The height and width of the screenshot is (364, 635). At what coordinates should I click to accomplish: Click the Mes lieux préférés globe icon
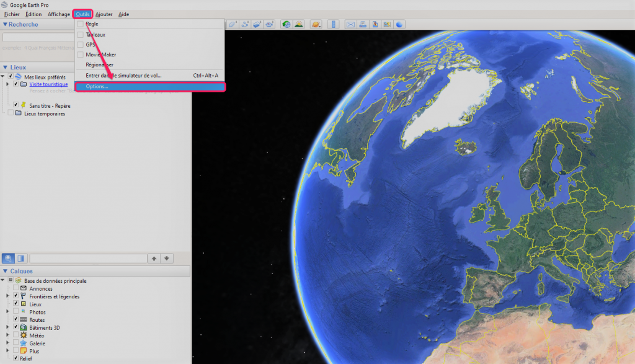(x=18, y=76)
